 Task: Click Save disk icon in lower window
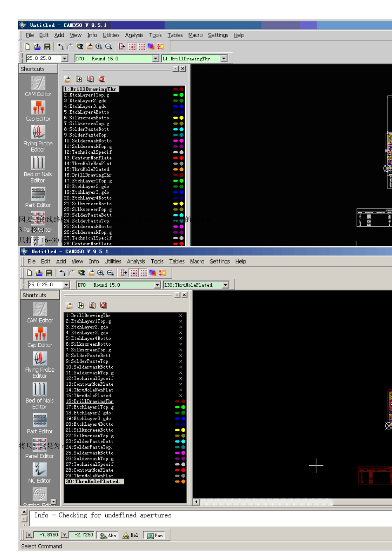click(x=49, y=273)
